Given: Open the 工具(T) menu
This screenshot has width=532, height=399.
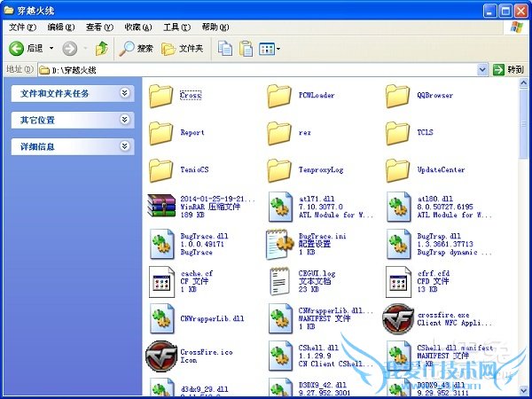Looking at the screenshot, I should (x=176, y=27).
